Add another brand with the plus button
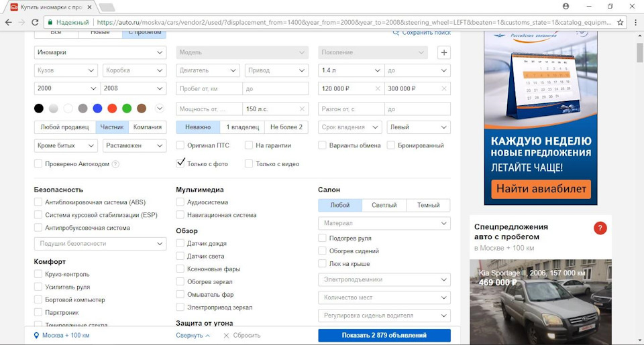Image resolution: width=644 pixels, height=345 pixels. (x=443, y=52)
